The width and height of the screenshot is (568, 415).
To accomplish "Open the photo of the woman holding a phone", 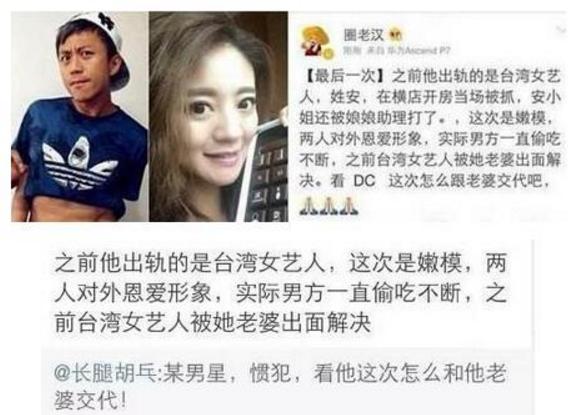I will [x=218, y=117].
